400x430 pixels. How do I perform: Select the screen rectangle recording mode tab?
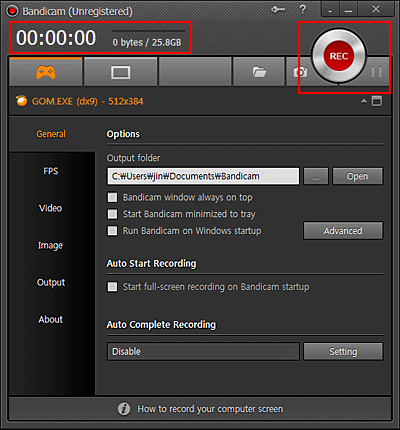(x=120, y=72)
